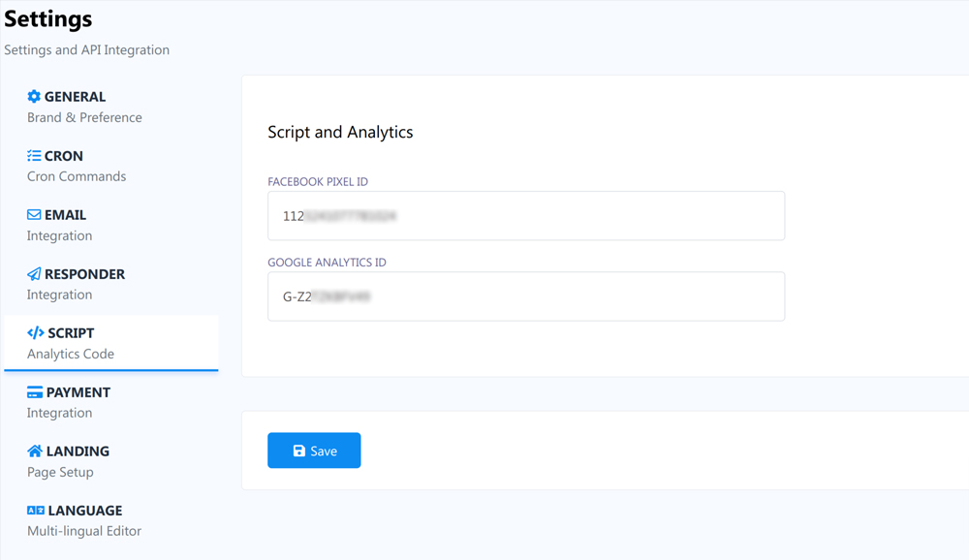
Task: Go to the Email Integration tab
Action: coord(60,225)
